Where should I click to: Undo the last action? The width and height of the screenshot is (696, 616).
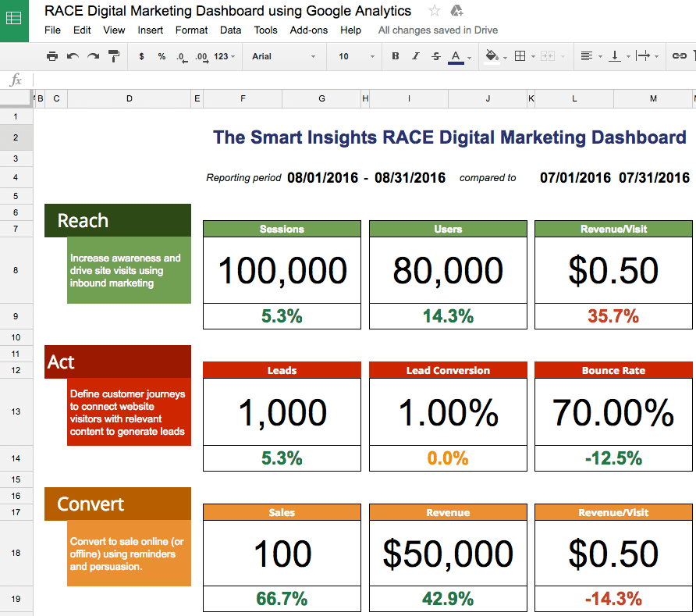(73, 56)
